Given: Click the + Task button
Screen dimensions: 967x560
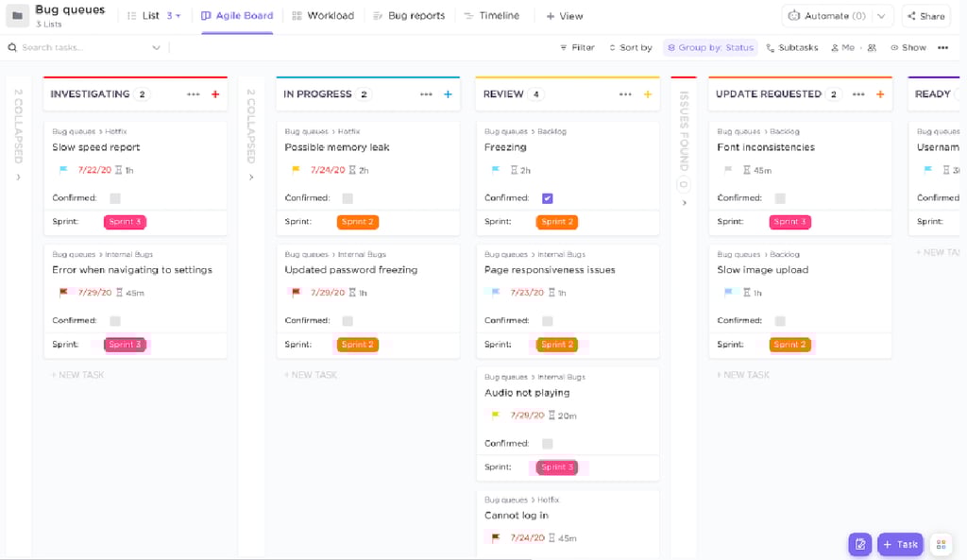Looking at the screenshot, I should click(899, 544).
